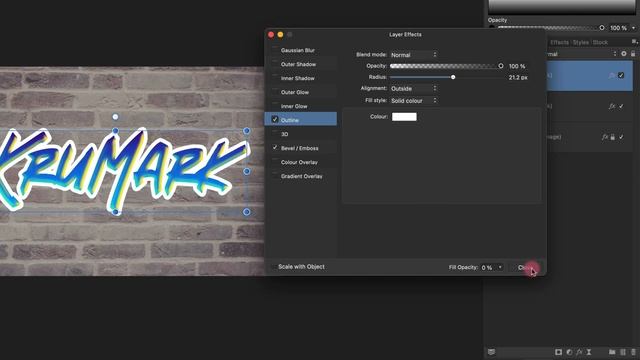
Task: Click the Adjustments circle icon at Layers bottom
Action: click(569, 352)
